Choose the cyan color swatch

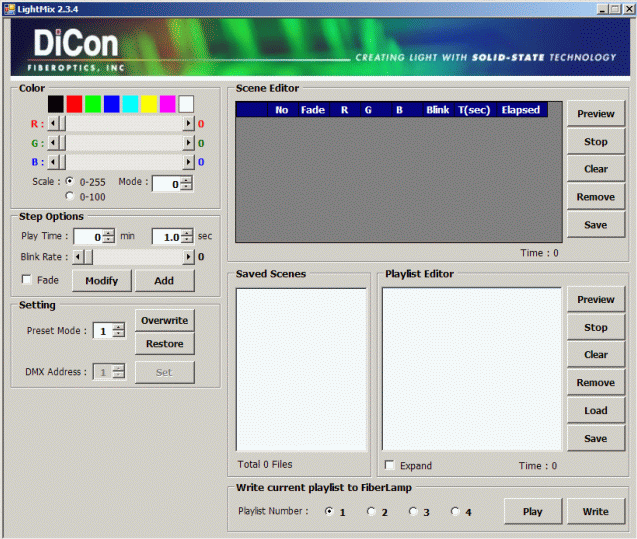click(x=130, y=104)
